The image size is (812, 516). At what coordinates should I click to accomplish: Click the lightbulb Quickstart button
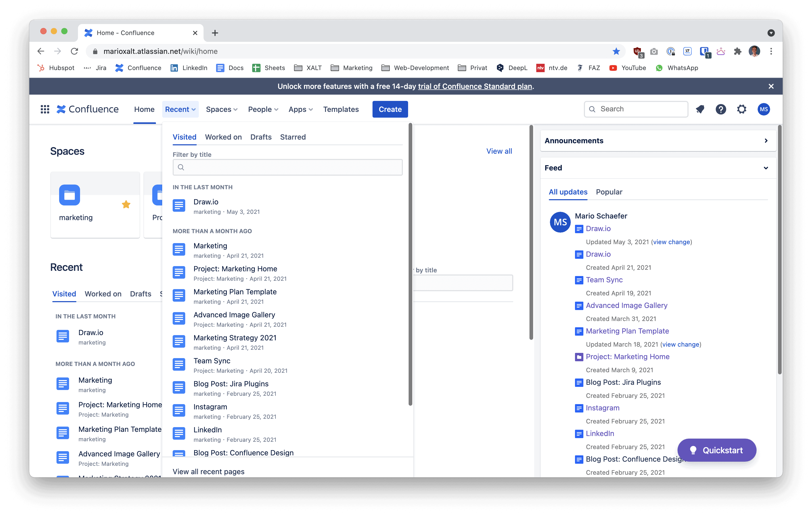[x=717, y=450]
